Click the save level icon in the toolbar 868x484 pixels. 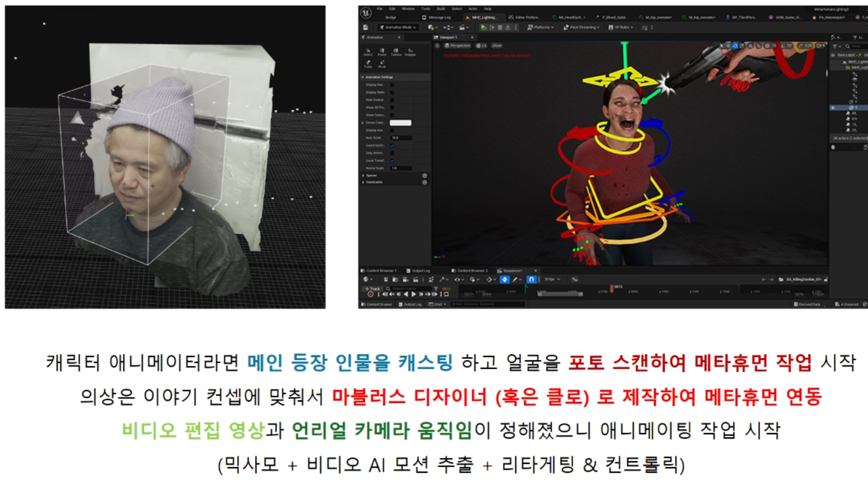366,27
